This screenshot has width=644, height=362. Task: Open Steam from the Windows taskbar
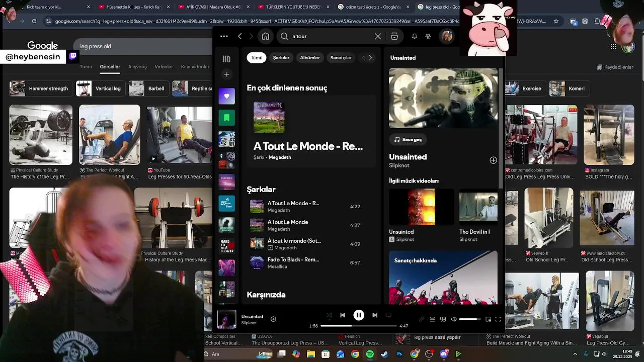point(384,354)
